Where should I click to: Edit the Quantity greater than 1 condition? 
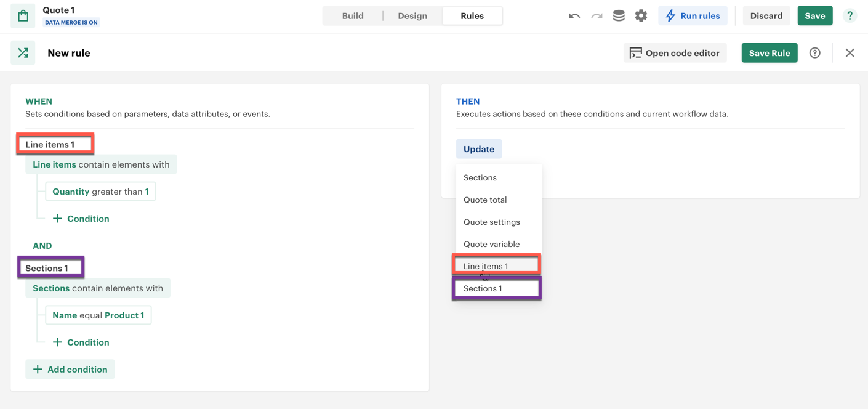click(x=100, y=192)
